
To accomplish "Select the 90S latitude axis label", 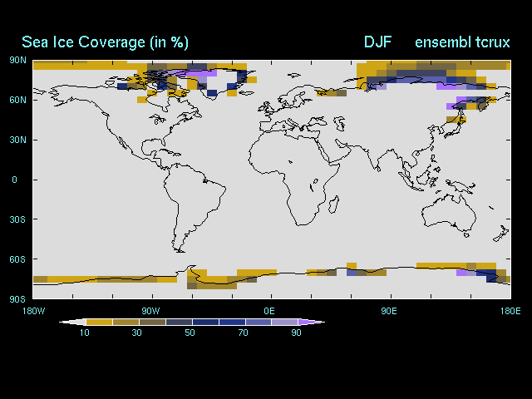I will 17,299.
